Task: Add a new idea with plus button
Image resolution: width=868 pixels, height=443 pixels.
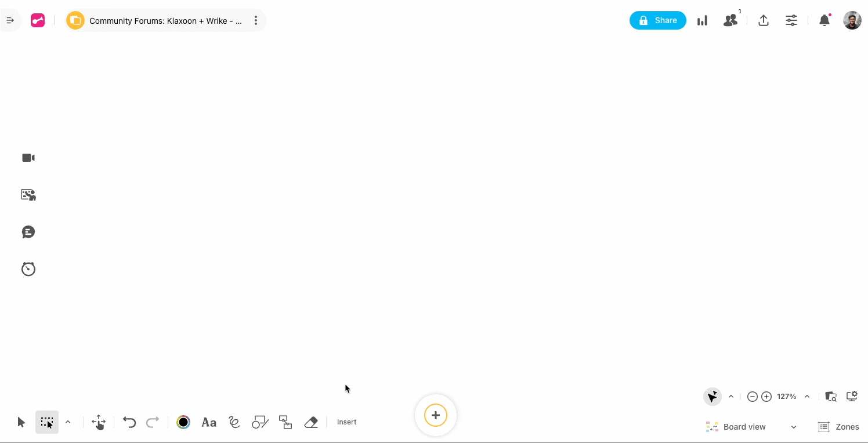Action: tap(436, 415)
